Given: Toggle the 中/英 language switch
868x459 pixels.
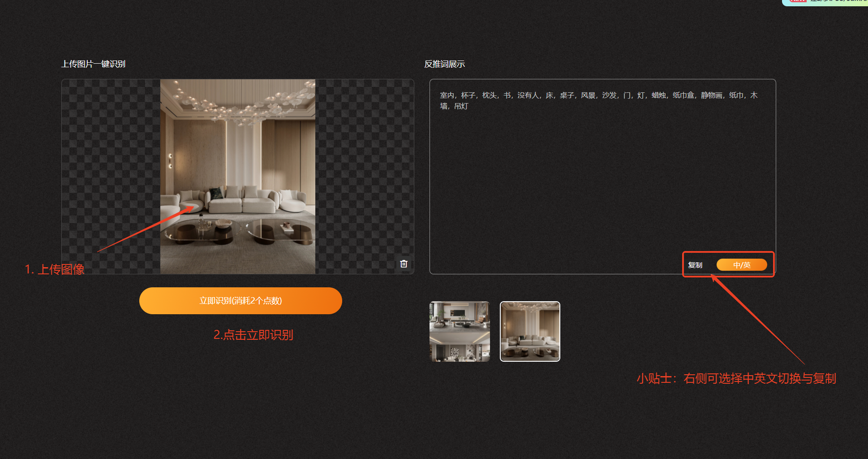Looking at the screenshot, I should click(741, 265).
